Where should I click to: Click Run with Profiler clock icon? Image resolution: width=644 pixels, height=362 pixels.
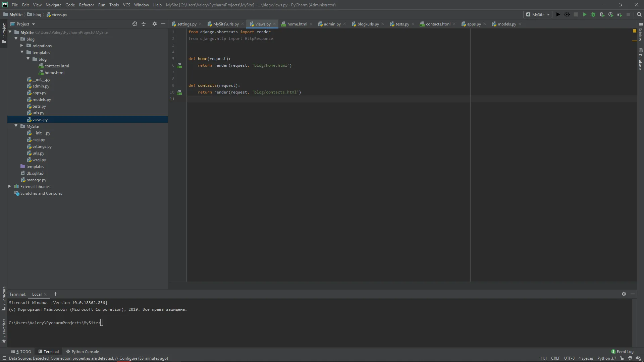611,14
